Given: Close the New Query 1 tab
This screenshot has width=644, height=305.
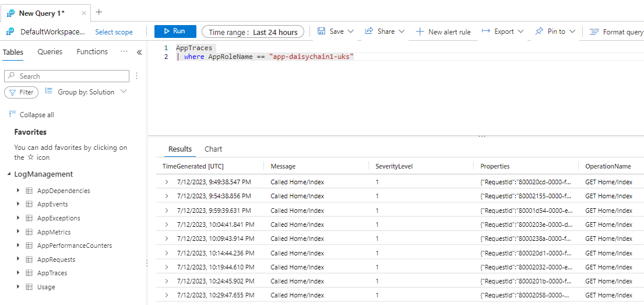Looking at the screenshot, I should pos(84,13).
